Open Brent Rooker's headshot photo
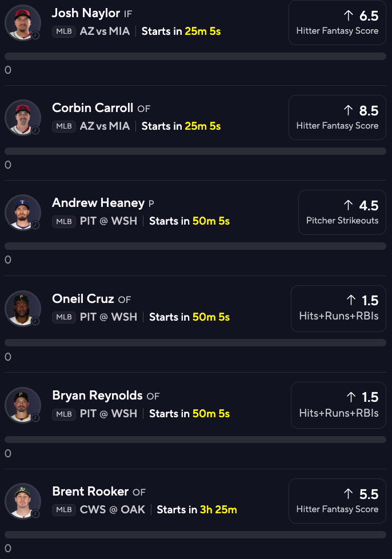Image resolution: width=392 pixels, height=559 pixels. point(22,501)
